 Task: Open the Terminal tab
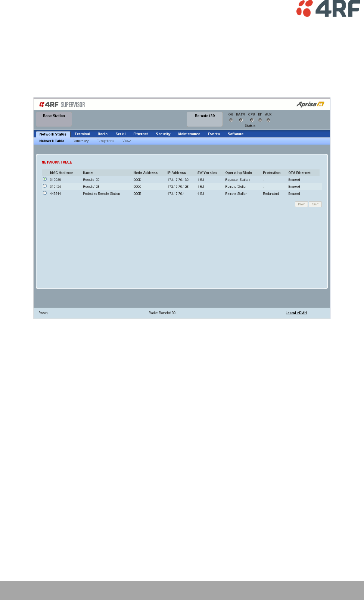82,134
